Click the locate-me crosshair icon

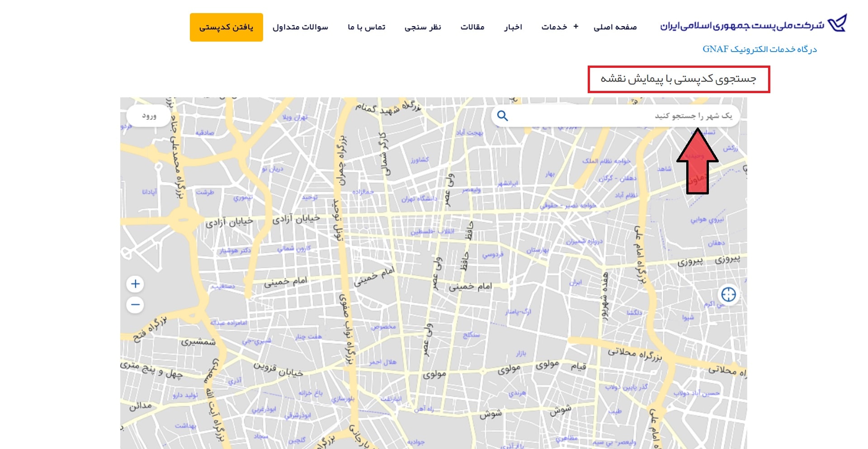(728, 294)
